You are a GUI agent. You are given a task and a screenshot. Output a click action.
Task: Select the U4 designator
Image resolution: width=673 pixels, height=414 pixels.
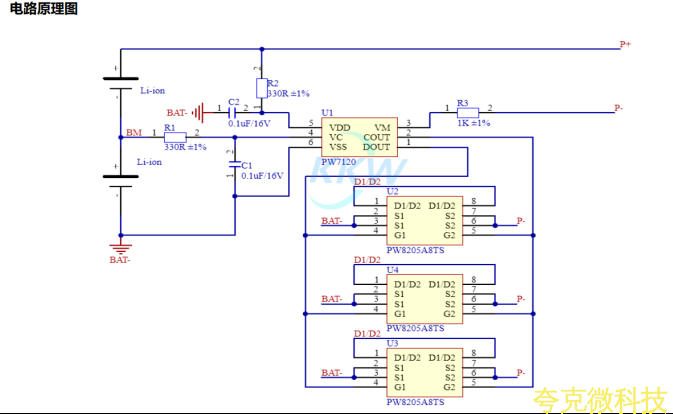click(x=392, y=270)
